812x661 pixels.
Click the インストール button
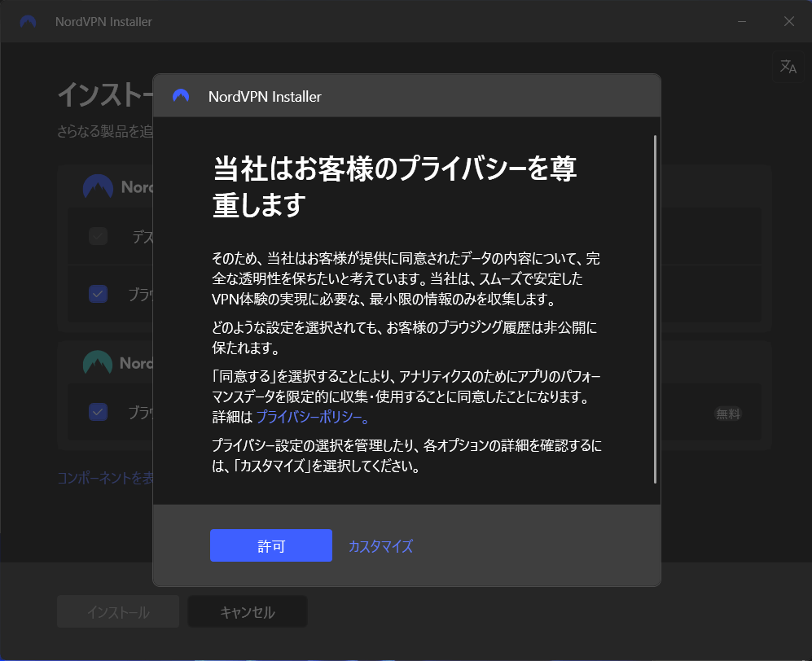[117, 611]
